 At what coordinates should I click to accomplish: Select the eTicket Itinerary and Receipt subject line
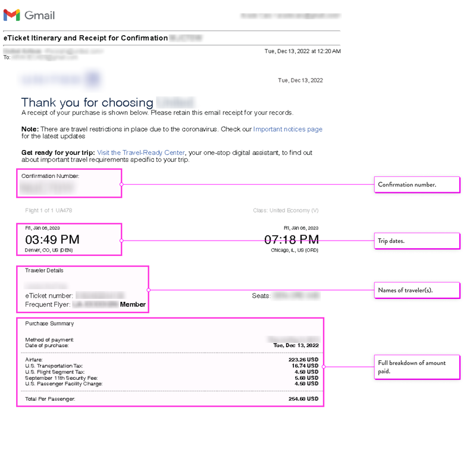click(x=86, y=38)
